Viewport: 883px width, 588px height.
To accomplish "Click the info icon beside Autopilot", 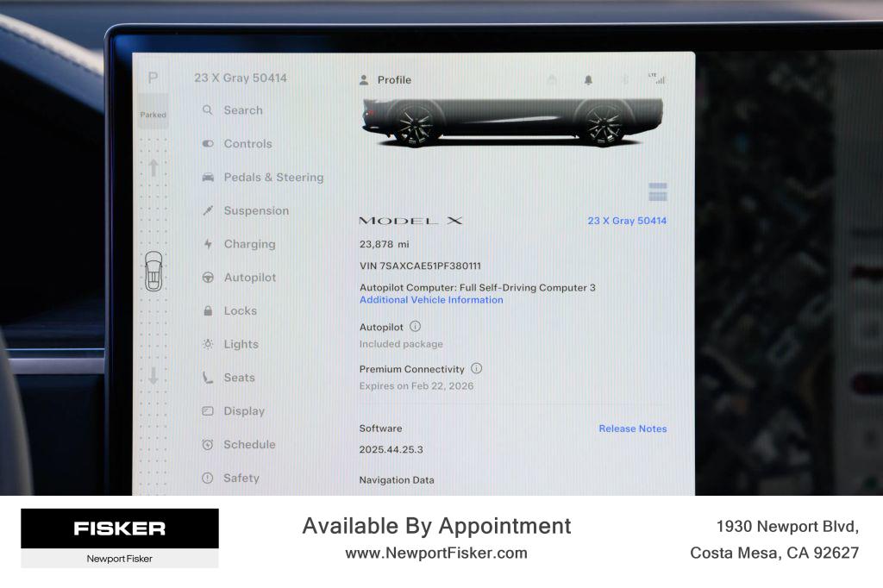I will click(x=415, y=327).
